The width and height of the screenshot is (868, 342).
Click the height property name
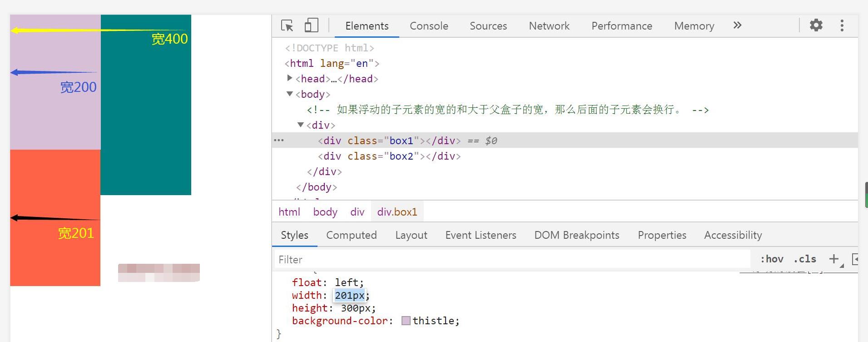pos(310,308)
